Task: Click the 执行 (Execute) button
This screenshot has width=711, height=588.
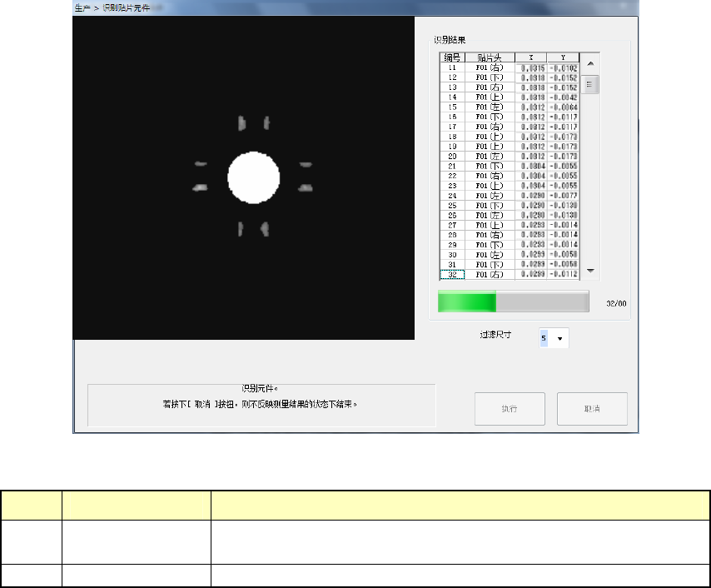Action: (510, 409)
